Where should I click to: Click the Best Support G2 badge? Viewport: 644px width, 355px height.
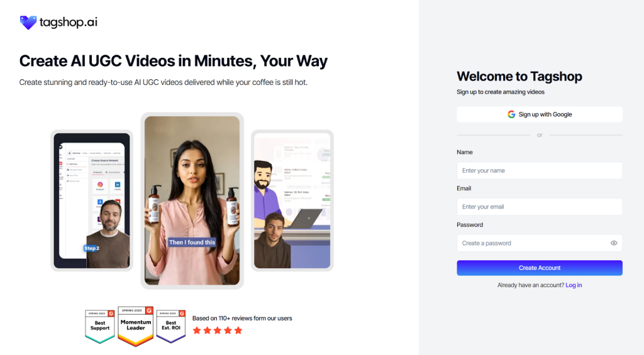[x=100, y=326]
